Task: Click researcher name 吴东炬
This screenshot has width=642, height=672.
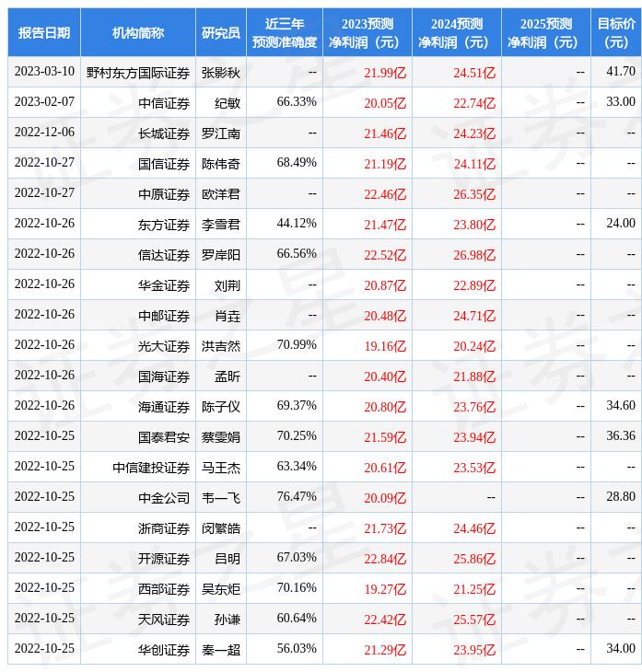Action: [x=221, y=590]
